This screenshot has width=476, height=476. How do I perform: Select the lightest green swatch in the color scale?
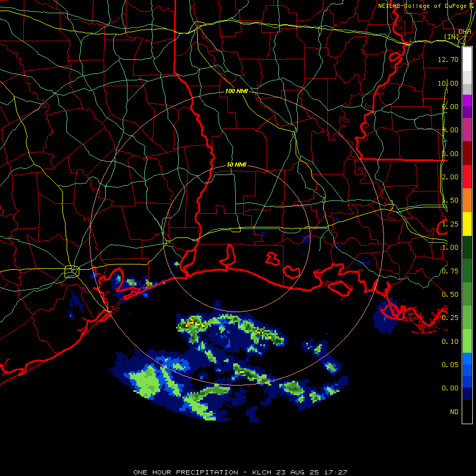467,341
